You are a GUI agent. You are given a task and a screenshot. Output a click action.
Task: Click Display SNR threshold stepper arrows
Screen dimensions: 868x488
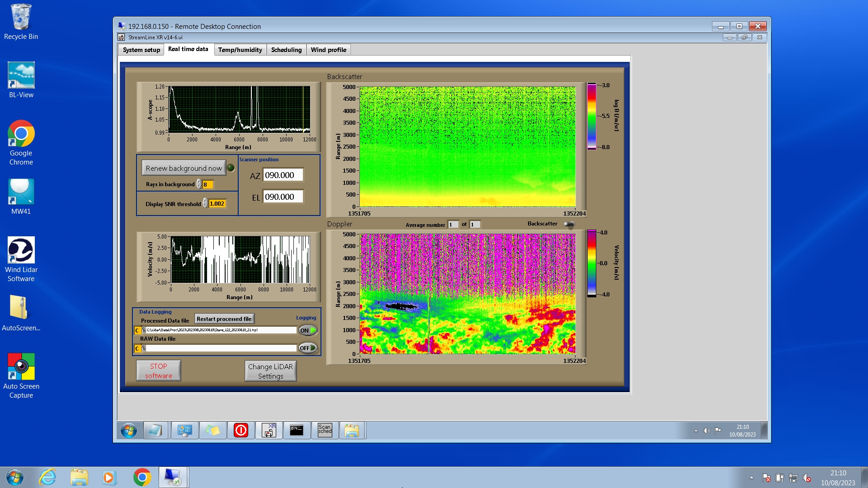205,203
